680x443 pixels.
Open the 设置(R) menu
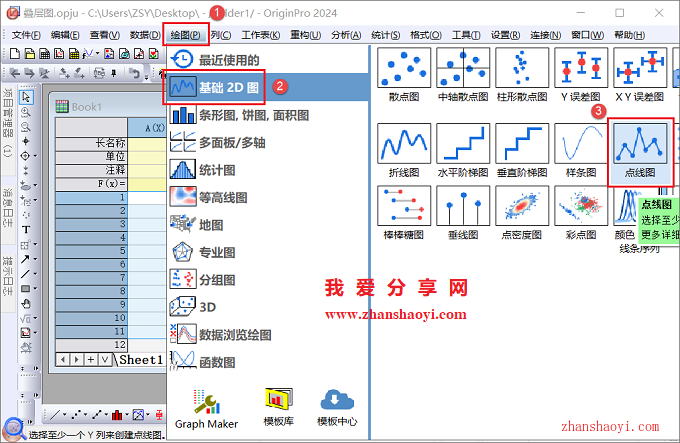[x=505, y=35]
